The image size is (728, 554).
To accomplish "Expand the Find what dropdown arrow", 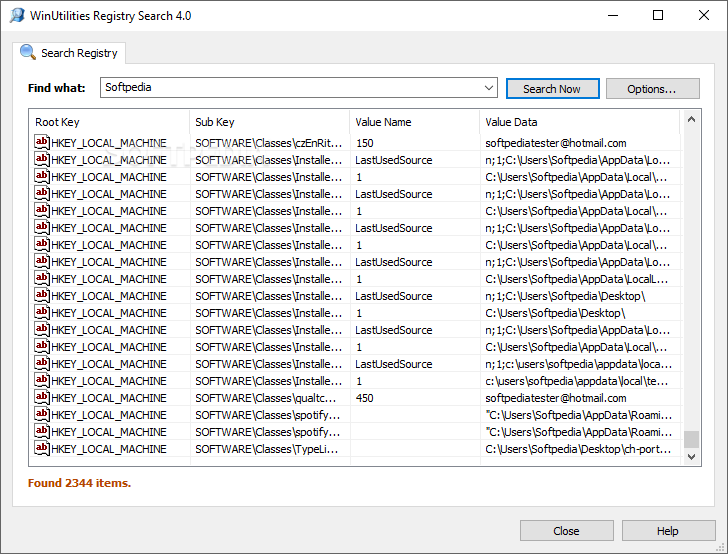I will pos(488,87).
